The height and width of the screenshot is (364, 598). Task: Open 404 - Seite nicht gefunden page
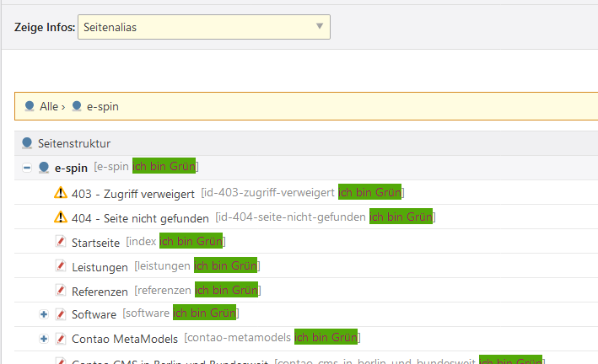140,218
